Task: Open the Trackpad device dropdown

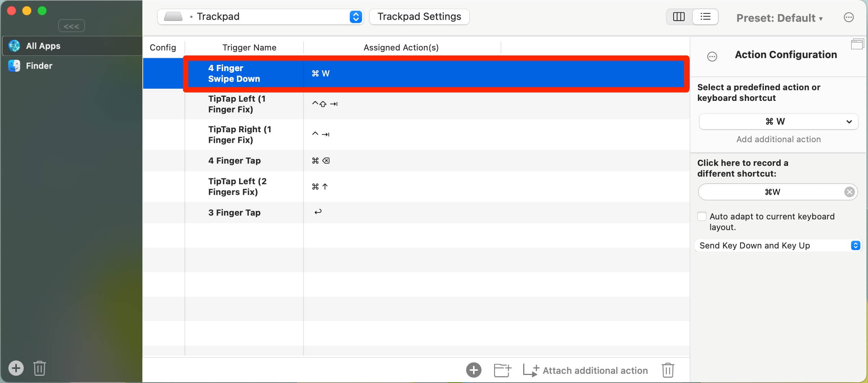Action: pyautogui.click(x=260, y=17)
